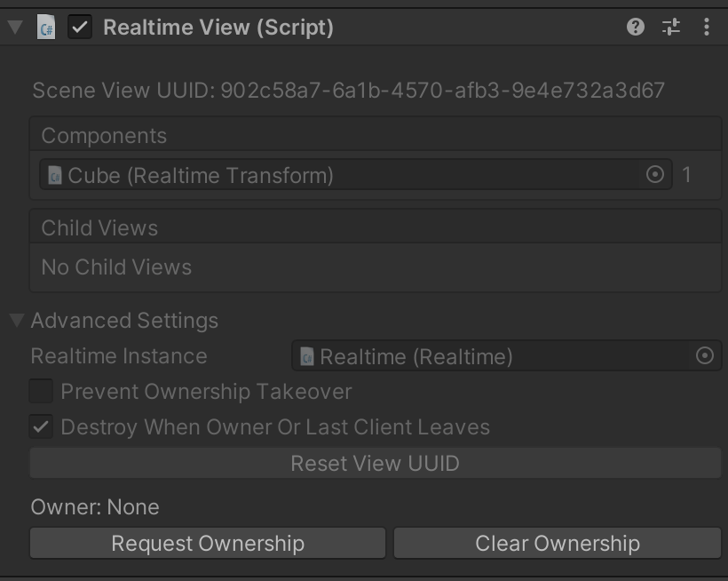728x581 pixels.
Task: Disable the Realtime View script checkbox
Action: click(80, 27)
